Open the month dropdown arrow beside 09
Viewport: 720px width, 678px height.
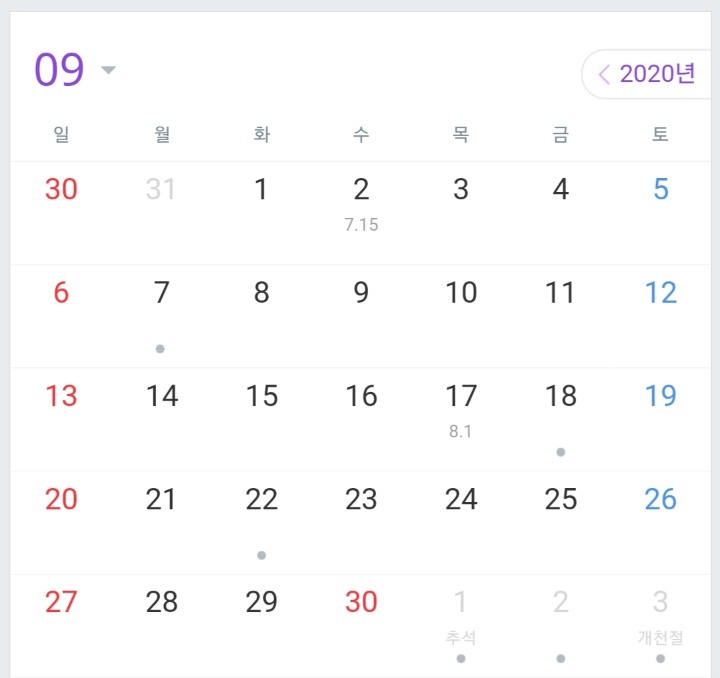109,71
